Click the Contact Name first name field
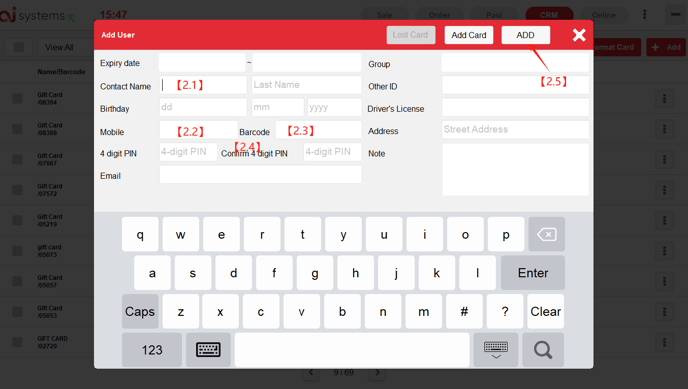 [x=203, y=85]
